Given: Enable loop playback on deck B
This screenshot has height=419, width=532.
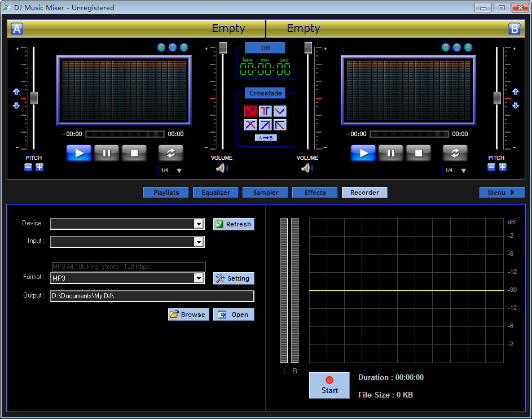Looking at the screenshot, I should 455,152.
